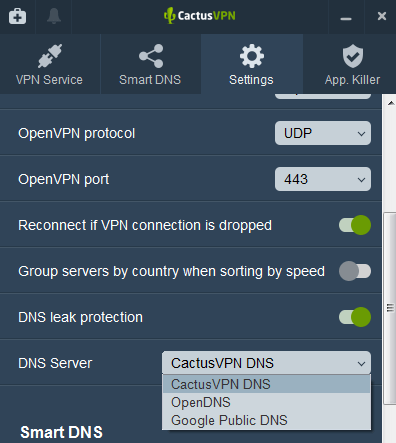Click the CactusVPN logo

point(200,16)
